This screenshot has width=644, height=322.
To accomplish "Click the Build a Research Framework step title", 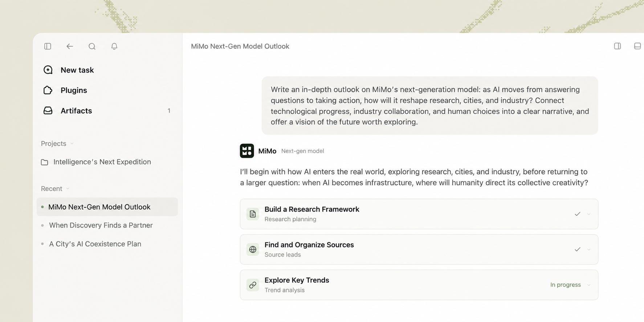I will (312, 209).
